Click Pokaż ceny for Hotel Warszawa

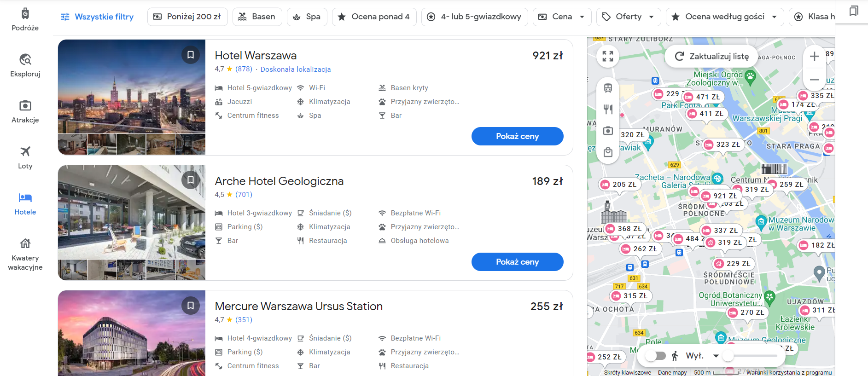(x=517, y=136)
